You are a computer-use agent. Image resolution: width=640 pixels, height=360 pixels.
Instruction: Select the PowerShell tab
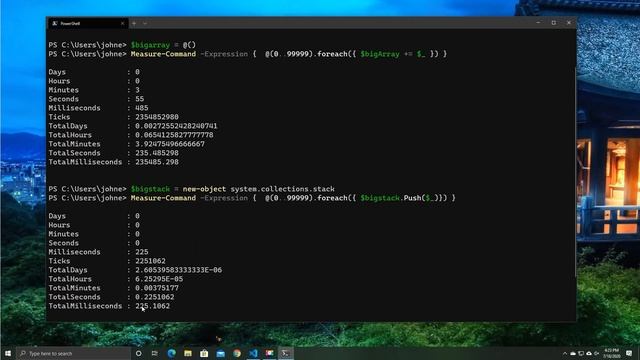tap(87, 23)
